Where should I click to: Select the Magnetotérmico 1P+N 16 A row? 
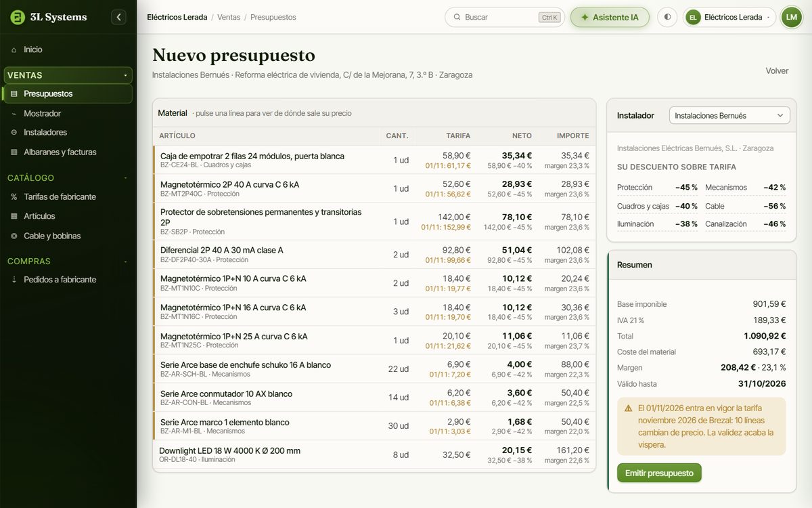pos(374,312)
